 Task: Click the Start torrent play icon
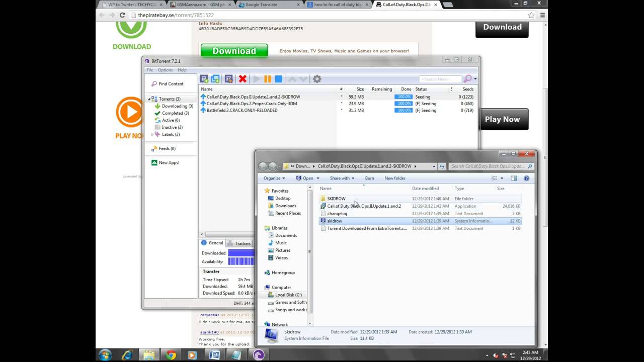[257, 79]
